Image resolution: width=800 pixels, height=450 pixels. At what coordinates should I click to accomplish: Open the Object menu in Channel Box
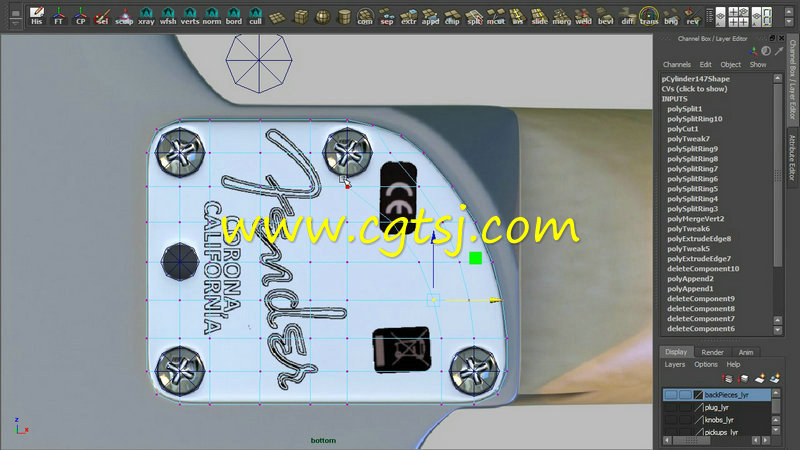tap(731, 65)
